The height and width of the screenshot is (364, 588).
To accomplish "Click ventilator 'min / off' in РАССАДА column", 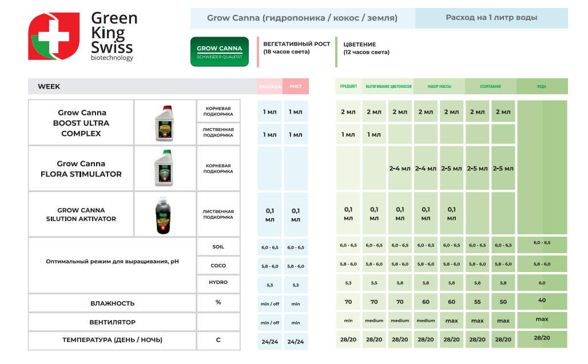I will coord(269,322).
